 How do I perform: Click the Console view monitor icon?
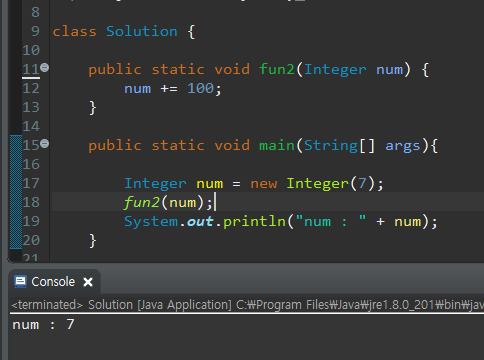click(x=20, y=282)
